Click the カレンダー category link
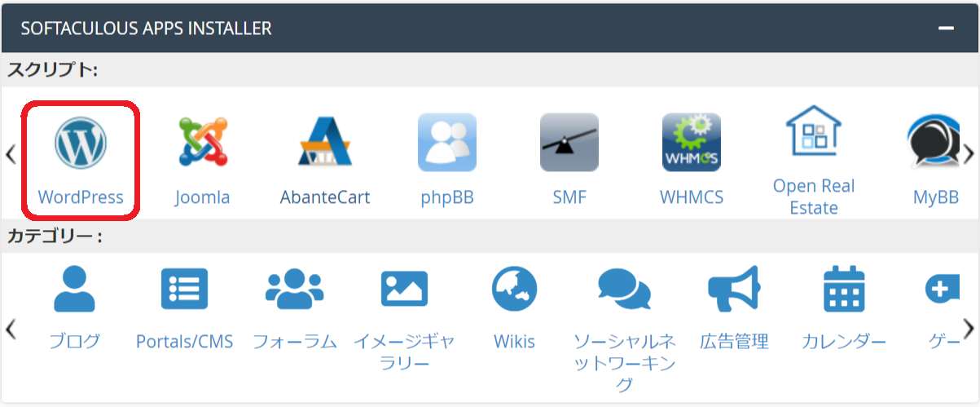The width and height of the screenshot is (980, 407). pyautogui.click(x=843, y=342)
